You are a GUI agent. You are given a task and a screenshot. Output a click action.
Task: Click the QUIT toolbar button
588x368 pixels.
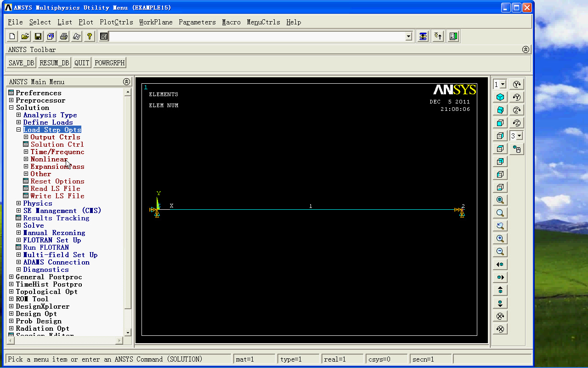tap(82, 63)
